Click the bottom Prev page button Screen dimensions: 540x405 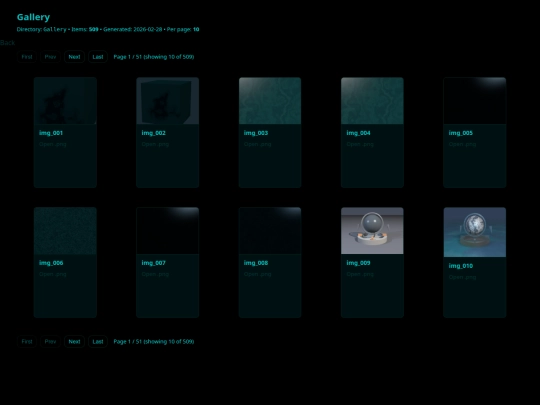coord(50,342)
